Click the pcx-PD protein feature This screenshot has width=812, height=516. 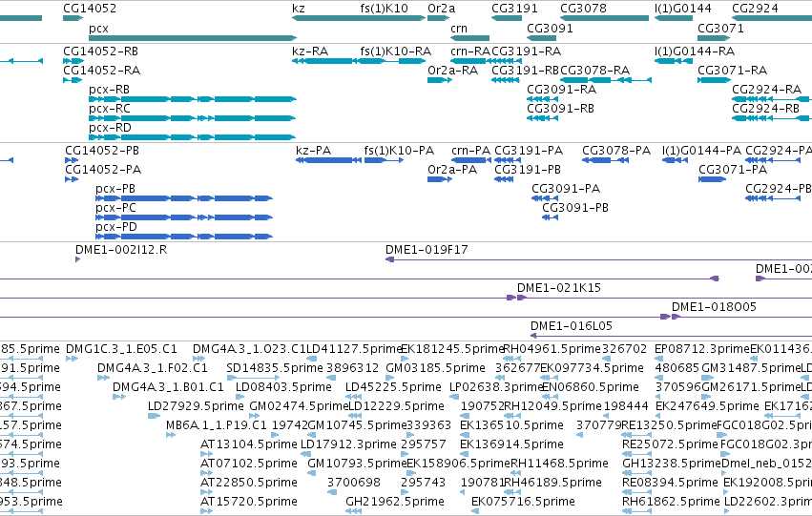click(x=184, y=237)
